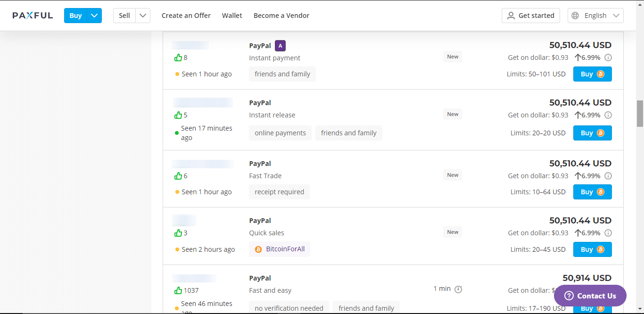Click Fast Trade offer text

tap(265, 176)
